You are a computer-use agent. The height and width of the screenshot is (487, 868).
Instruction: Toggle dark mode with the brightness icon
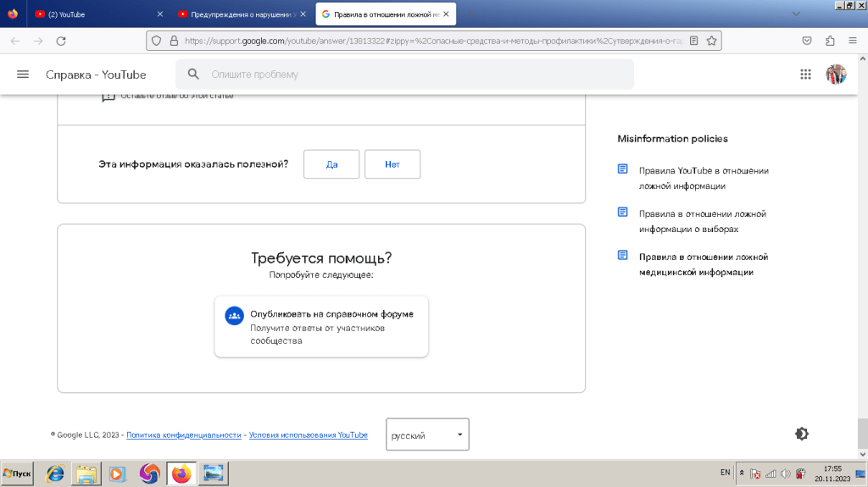[801, 434]
